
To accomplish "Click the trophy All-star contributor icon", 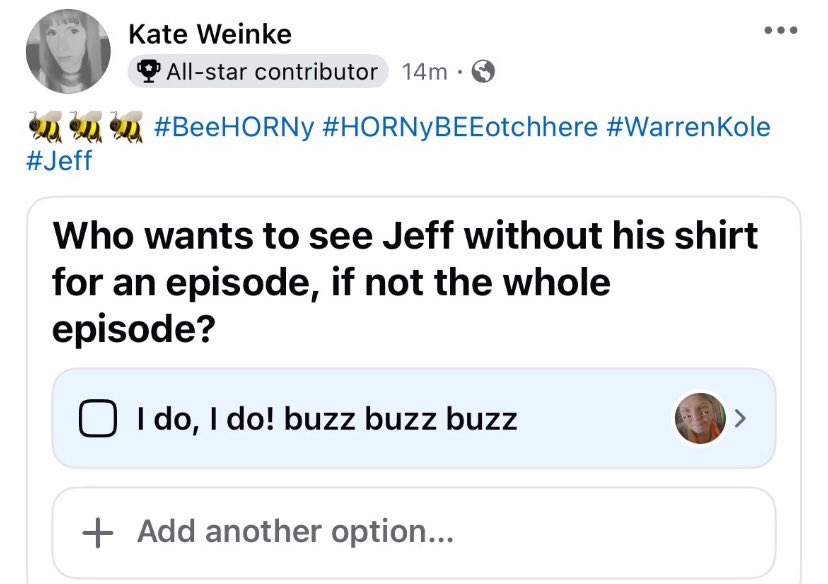I will (x=149, y=71).
